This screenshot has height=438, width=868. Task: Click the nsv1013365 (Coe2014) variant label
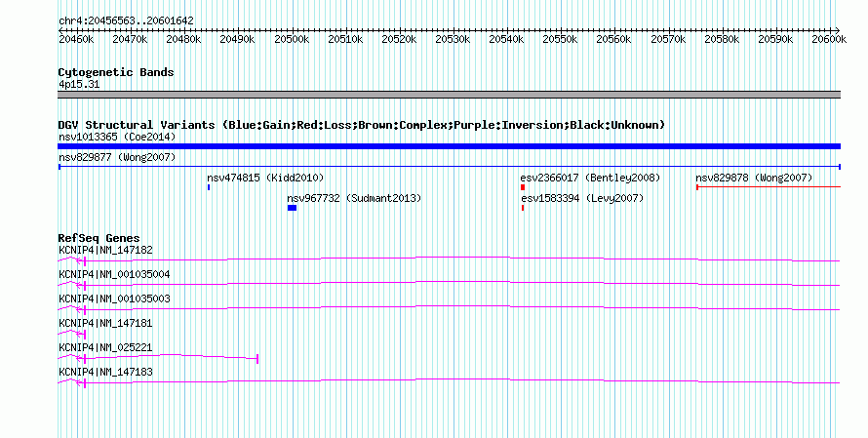(x=117, y=137)
